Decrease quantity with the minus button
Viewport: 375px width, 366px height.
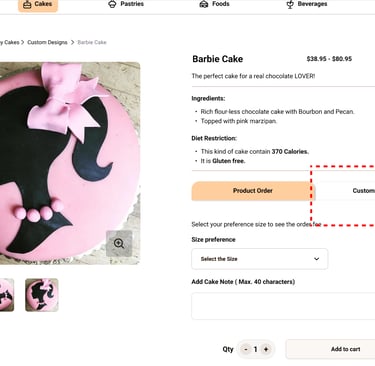coord(246,349)
